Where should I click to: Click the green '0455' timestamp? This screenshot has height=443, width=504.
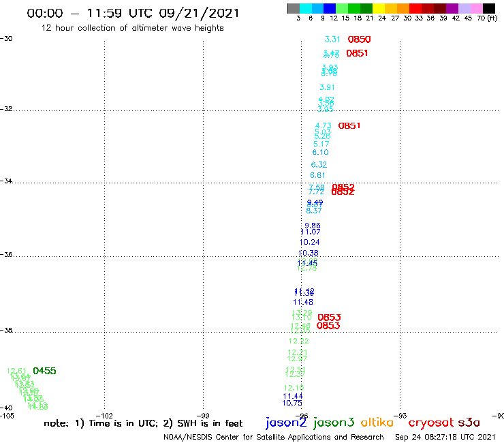click(44, 371)
